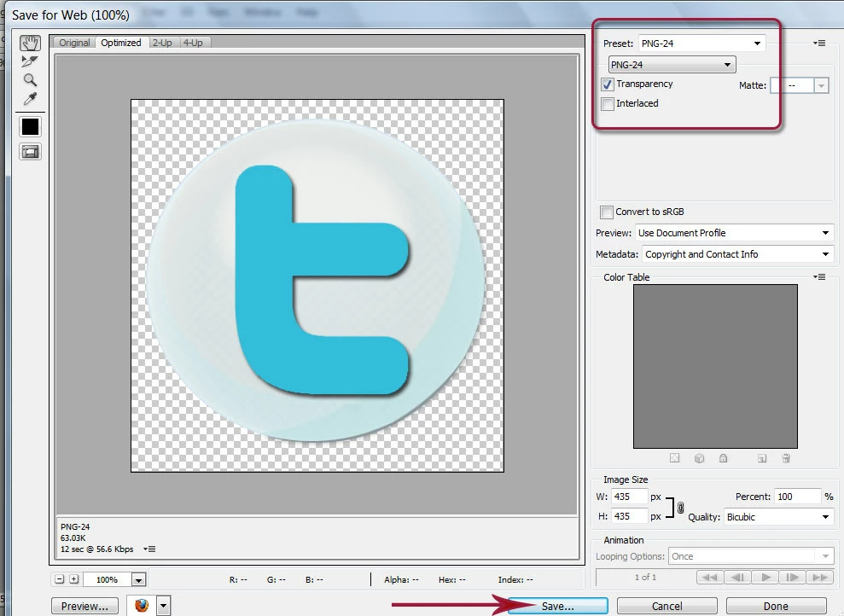
Task: Click the zoom out minus button
Action: [60, 579]
